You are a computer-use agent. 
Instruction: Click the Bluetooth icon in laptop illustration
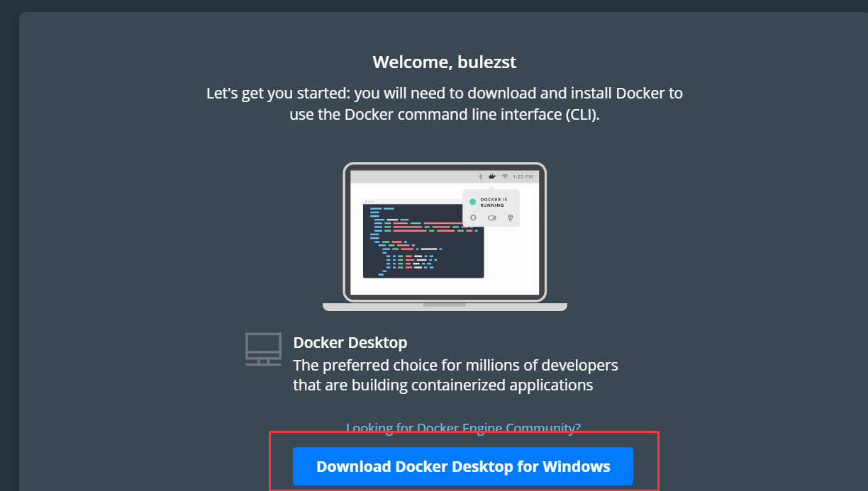480,176
